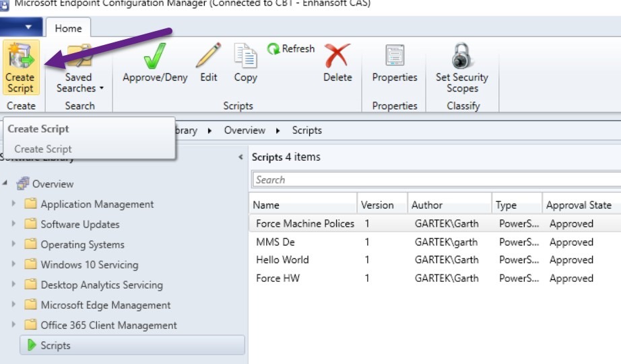Click the Copy documents icon
The image size is (621, 364).
point(246,55)
